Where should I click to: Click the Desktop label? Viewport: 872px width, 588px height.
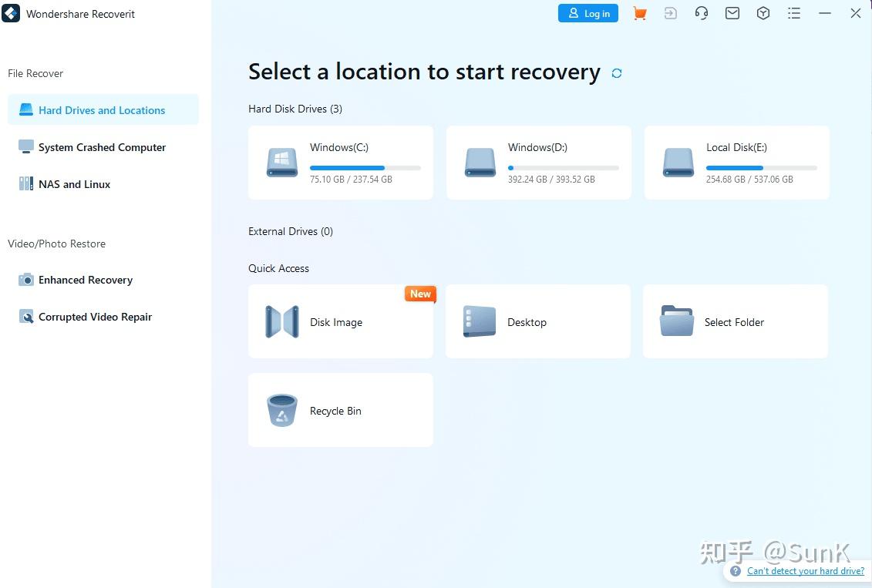pos(527,322)
